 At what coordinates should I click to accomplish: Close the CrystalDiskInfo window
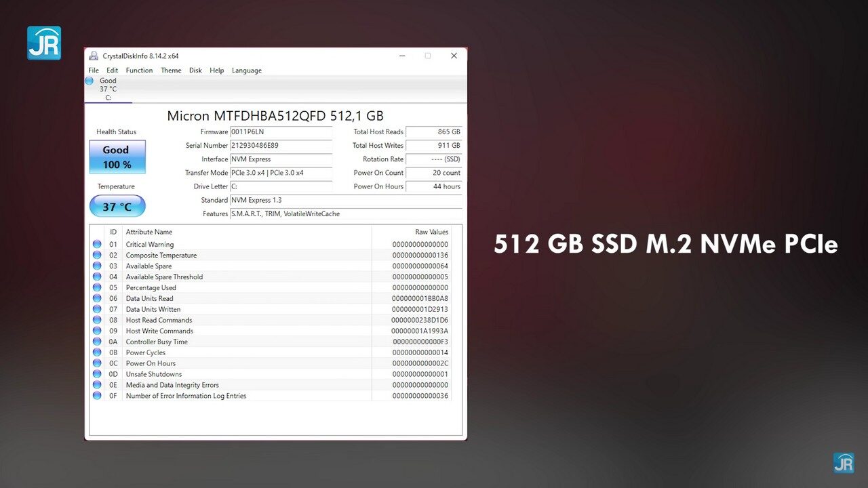454,56
